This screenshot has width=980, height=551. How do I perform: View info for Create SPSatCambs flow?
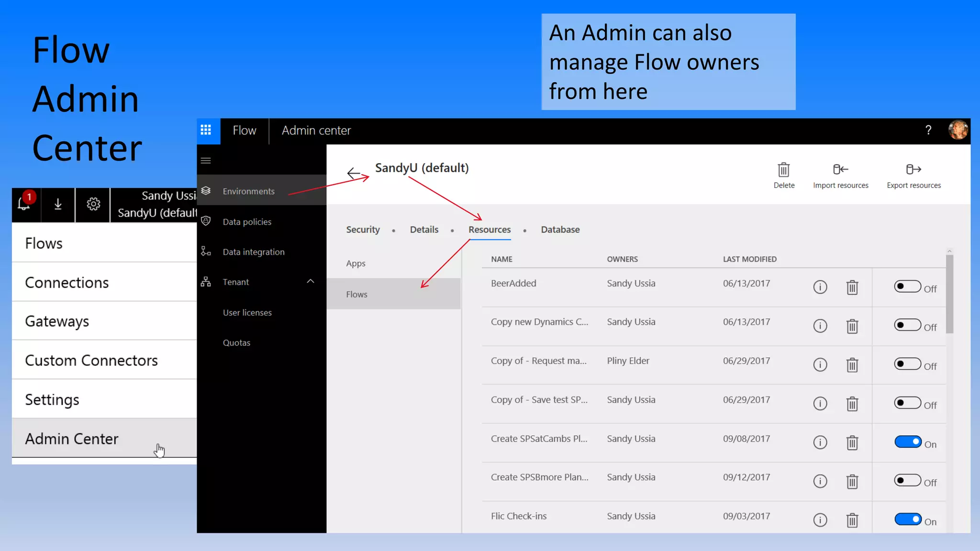pos(820,442)
